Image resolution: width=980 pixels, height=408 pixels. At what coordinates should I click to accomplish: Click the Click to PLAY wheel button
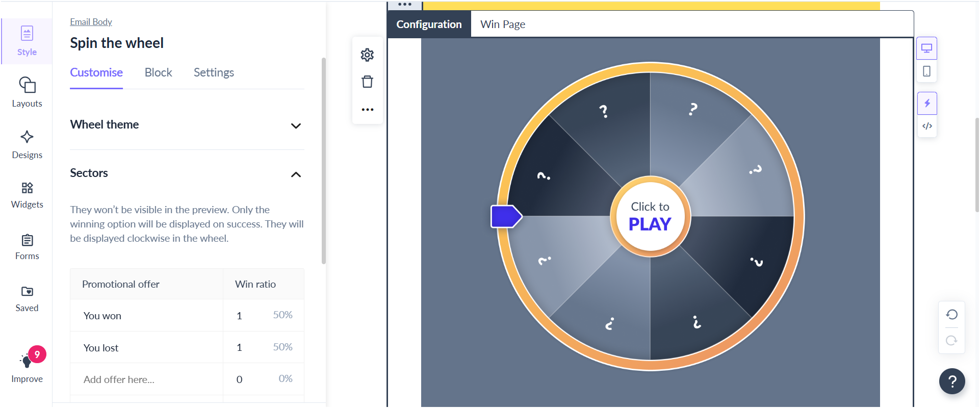coord(650,216)
